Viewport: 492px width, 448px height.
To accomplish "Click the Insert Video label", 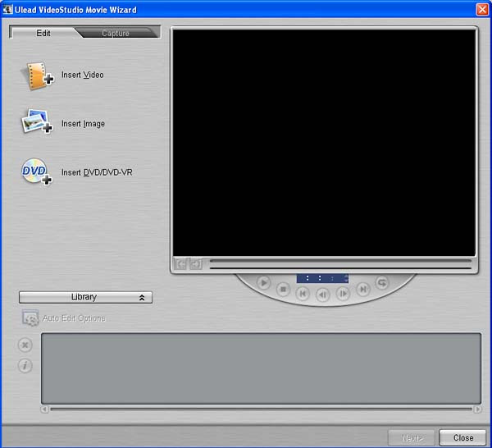I will (x=83, y=75).
